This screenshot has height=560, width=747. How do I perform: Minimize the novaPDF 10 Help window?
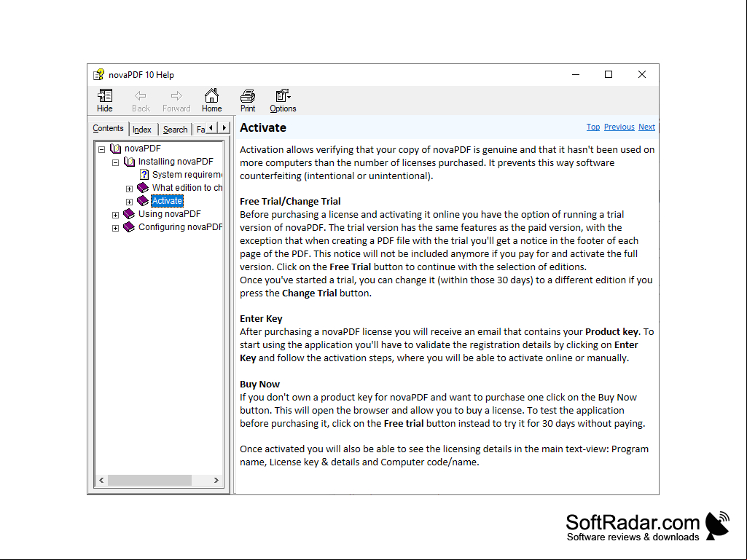tap(576, 75)
